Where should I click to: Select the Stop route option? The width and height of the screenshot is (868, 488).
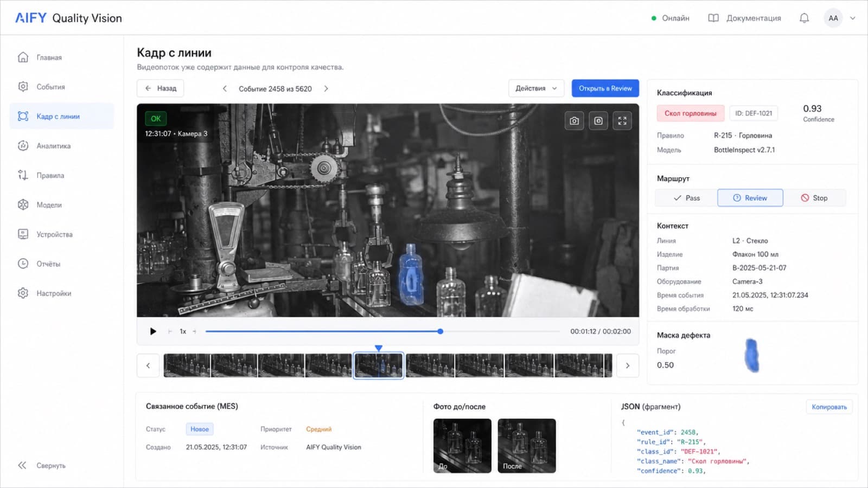pyautogui.click(x=814, y=198)
